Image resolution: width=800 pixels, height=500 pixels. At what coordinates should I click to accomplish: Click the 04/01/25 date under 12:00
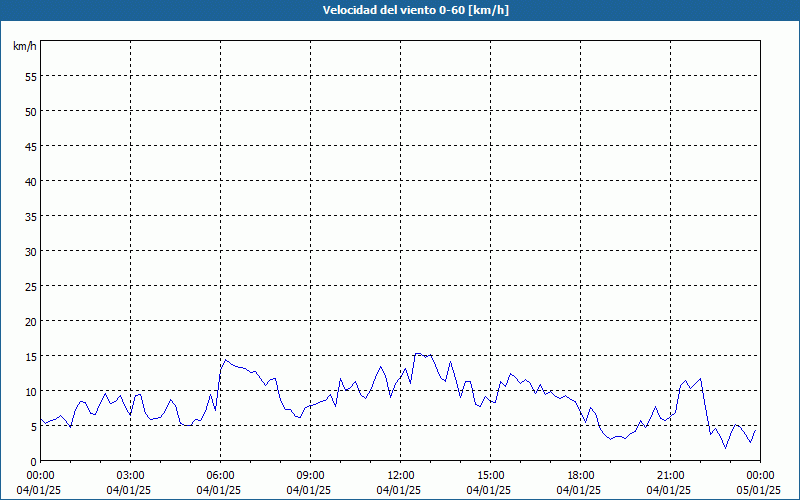399,490
